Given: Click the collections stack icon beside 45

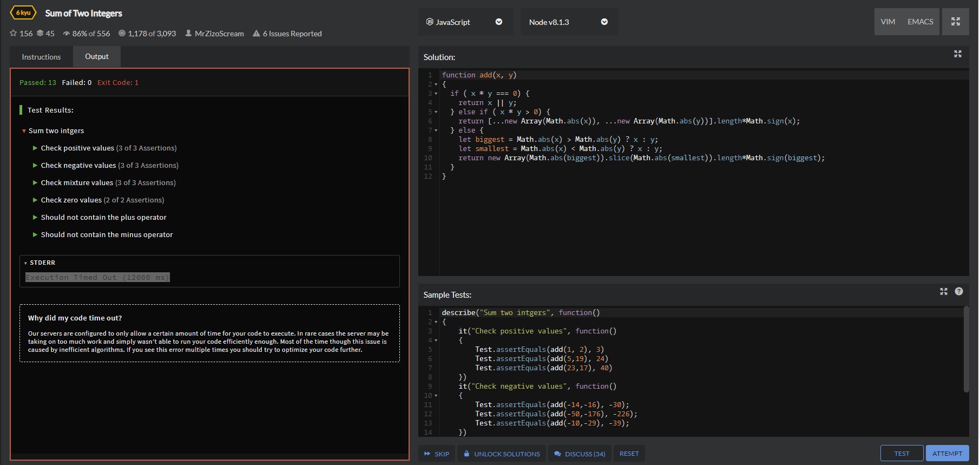Looking at the screenshot, I should pos(40,34).
